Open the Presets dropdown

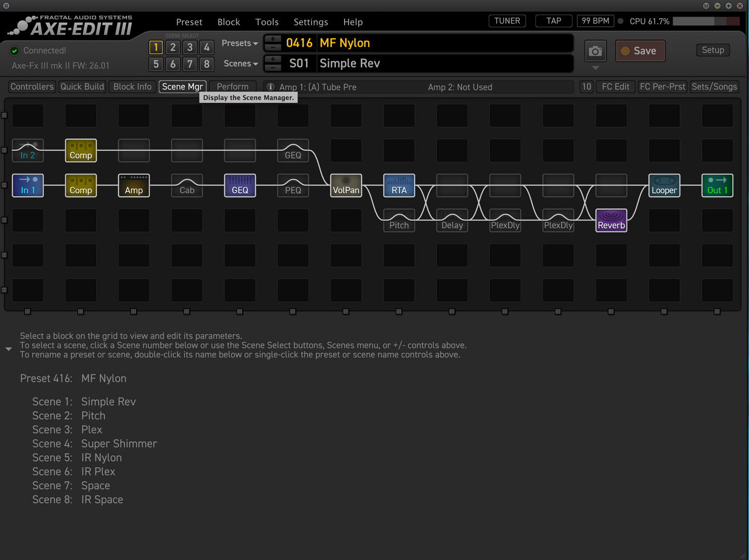(x=239, y=43)
